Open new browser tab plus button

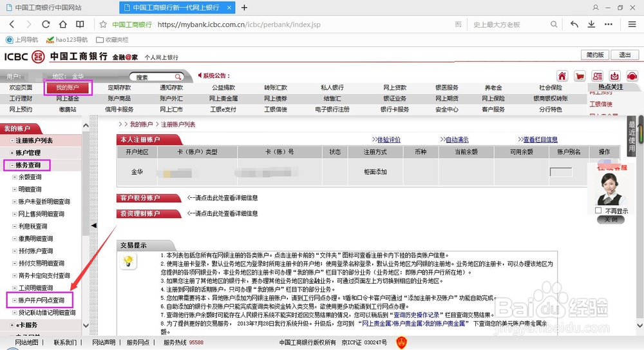click(244, 7)
